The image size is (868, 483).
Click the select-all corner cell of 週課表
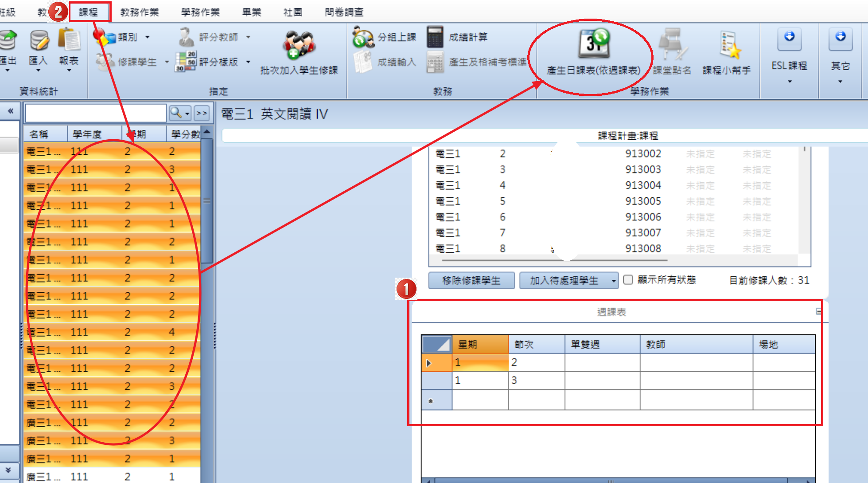pyautogui.click(x=436, y=344)
